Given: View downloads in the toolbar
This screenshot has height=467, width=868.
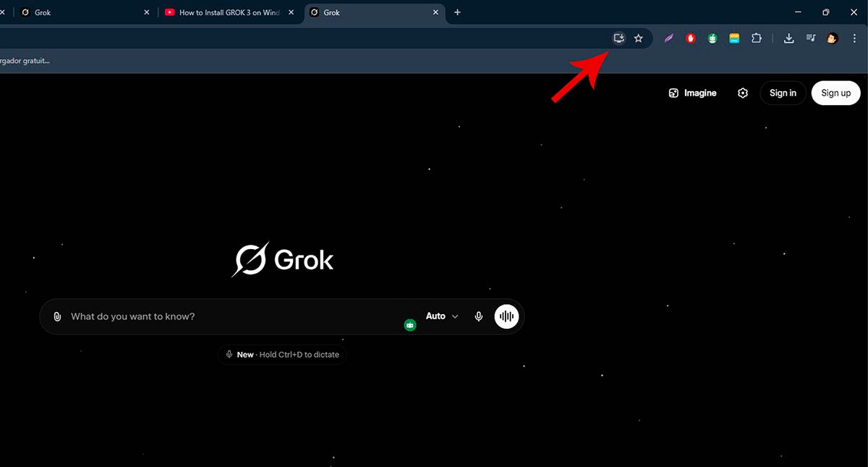Looking at the screenshot, I should [x=788, y=38].
